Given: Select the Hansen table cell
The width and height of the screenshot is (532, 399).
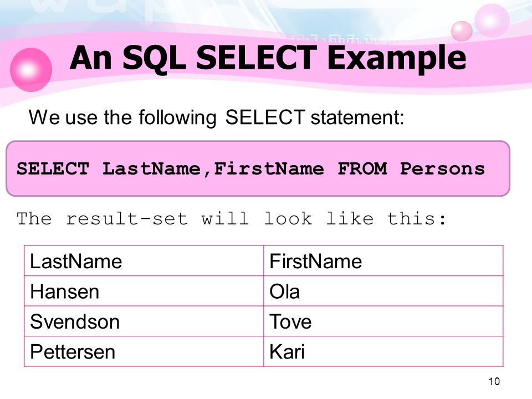Looking at the screenshot, I should [x=144, y=291].
